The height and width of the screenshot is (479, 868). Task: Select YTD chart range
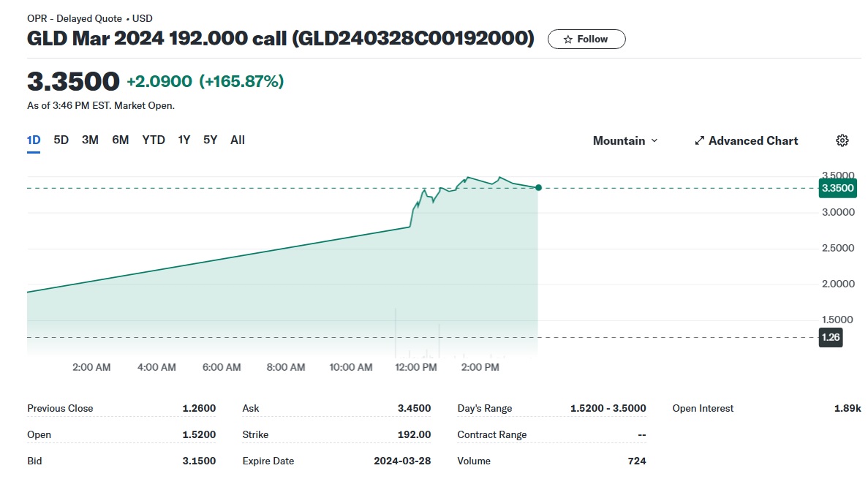pos(154,140)
